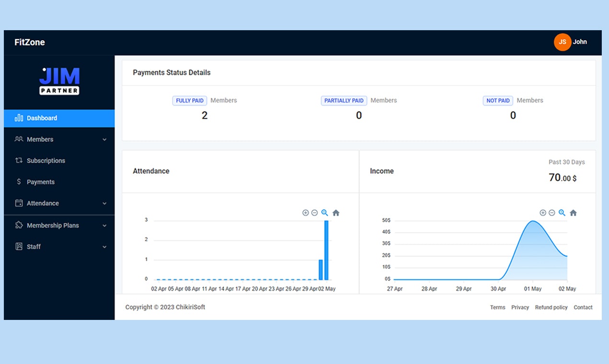Click the Copyright © 2023 ChikiriSoft text
The image size is (609, 364).
click(165, 307)
